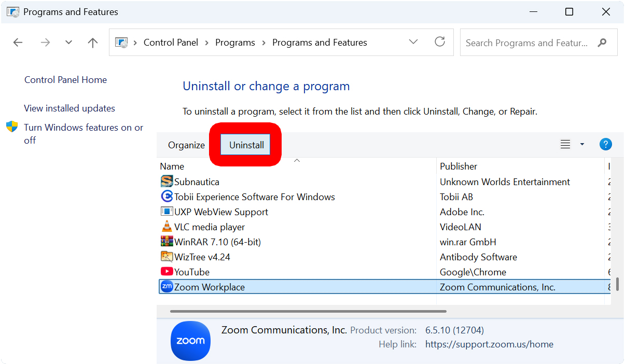625x364 pixels.
Task: Open View installed updates
Action: (69, 108)
